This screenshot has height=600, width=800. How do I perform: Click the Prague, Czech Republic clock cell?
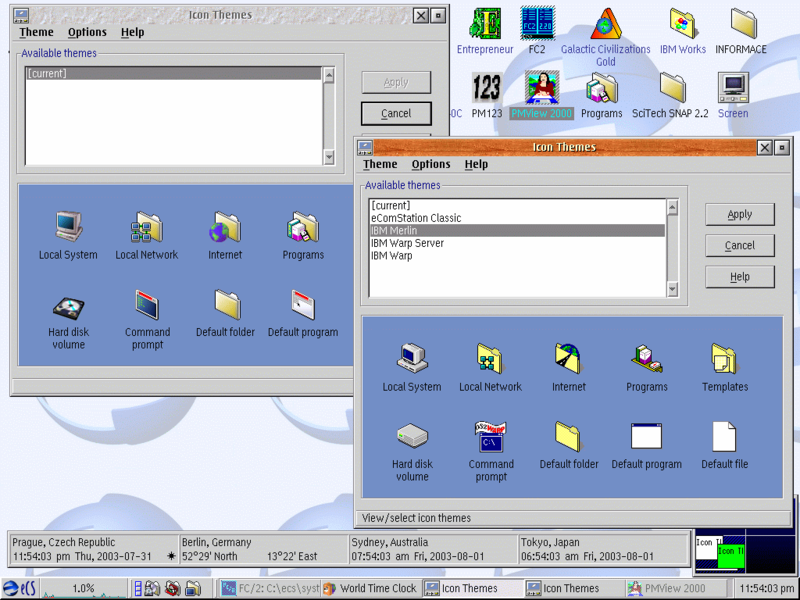pos(94,549)
